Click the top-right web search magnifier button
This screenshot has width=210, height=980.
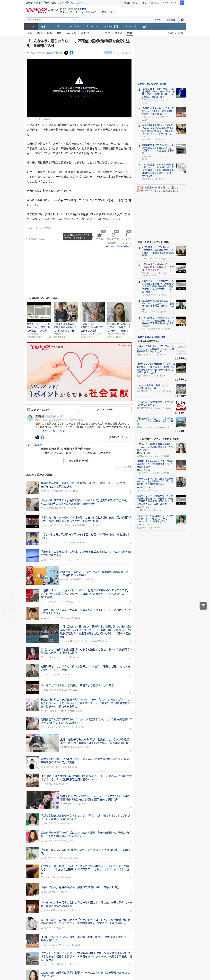(x=182, y=3)
